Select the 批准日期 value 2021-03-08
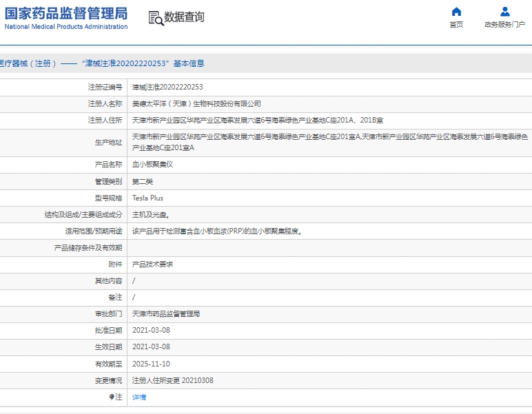 click(x=151, y=330)
